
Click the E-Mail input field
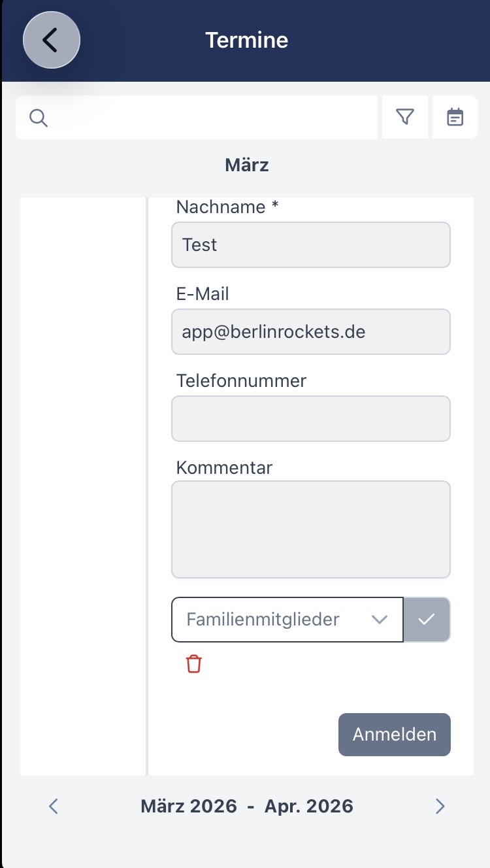(x=310, y=331)
